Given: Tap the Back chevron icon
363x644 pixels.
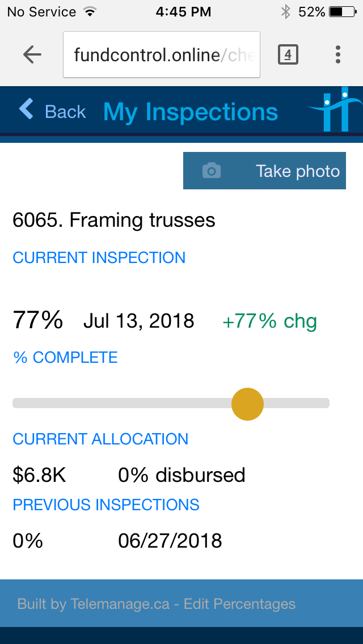Looking at the screenshot, I should click(x=26, y=109).
